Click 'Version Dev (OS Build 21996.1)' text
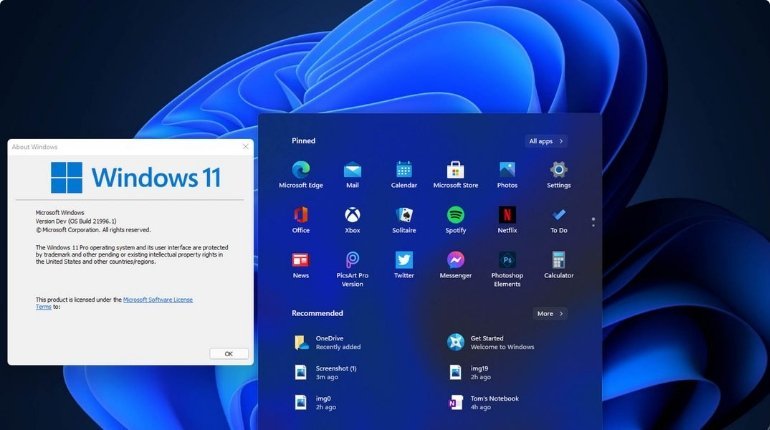This screenshot has width=770, height=430. 76,221
